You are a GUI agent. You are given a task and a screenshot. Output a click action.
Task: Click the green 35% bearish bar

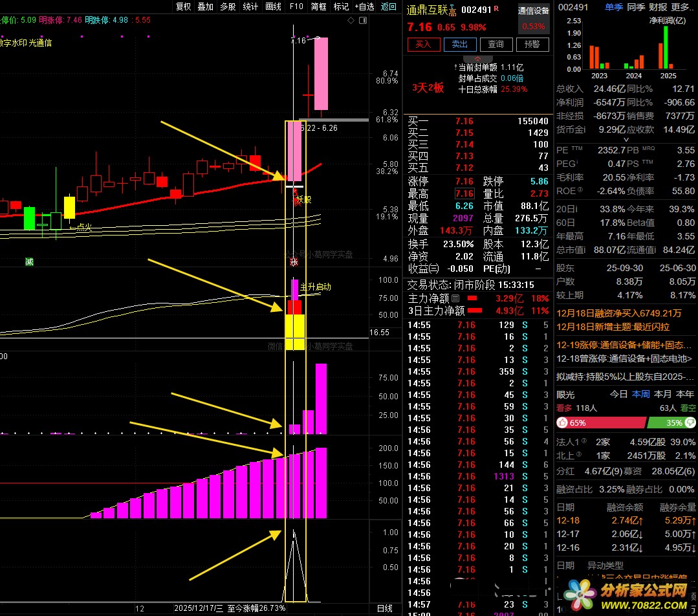pyautogui.click(x=671, y=423)
